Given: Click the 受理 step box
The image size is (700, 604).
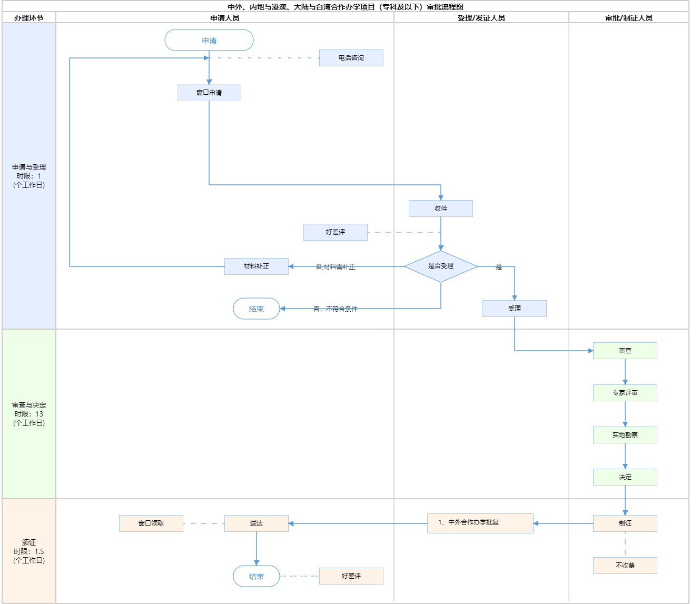Looking at the screenshot, I should (514, 309).
